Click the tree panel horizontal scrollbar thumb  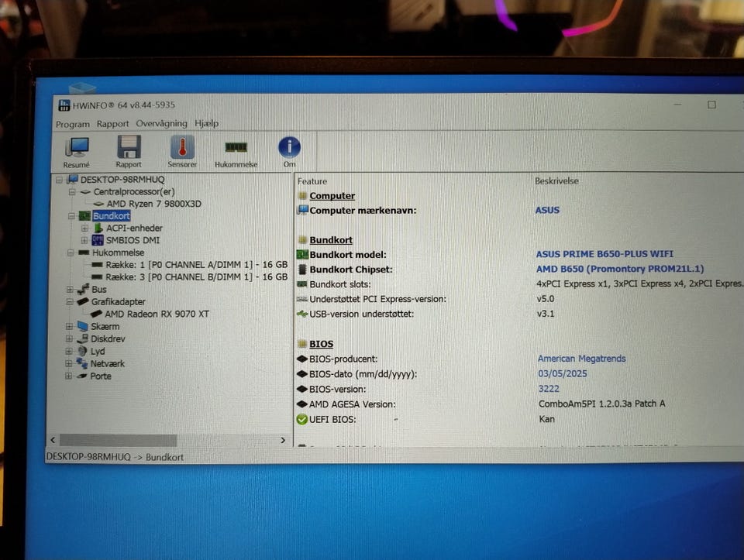point(118,441)
